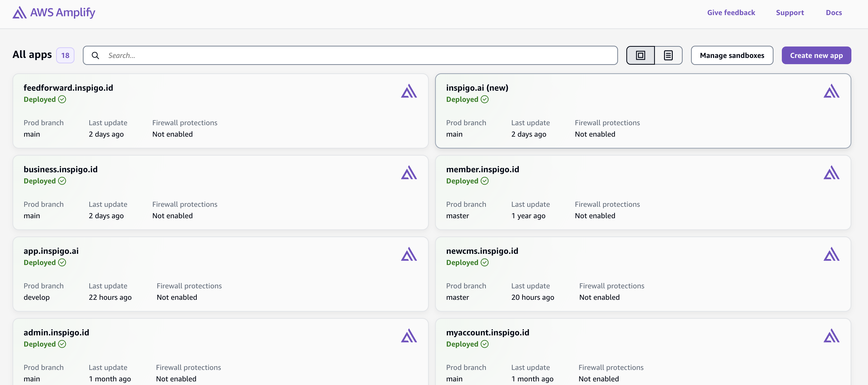The height and width of the screenshot is (385, 868).
Task: Click Deployed status on member.inspigo.id
Action: [x=462, y=181]
